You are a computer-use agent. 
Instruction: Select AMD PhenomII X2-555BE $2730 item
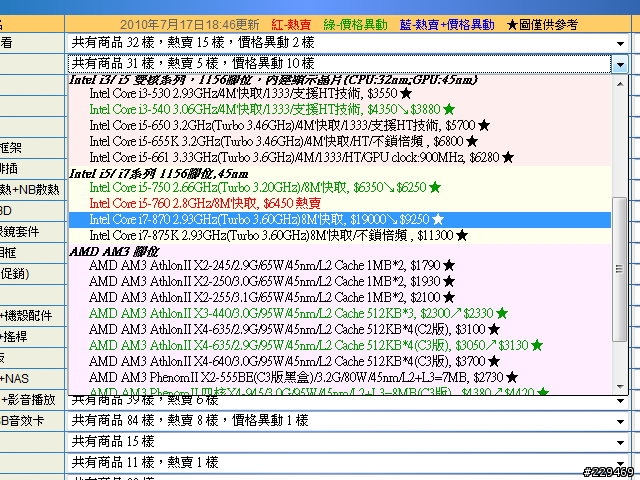(x=340, y=377)
